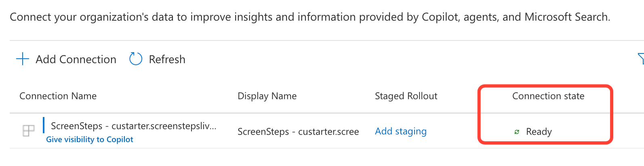Open the ScreenSteps - custarter.screenstepsliv connection name

coord(133,126)
